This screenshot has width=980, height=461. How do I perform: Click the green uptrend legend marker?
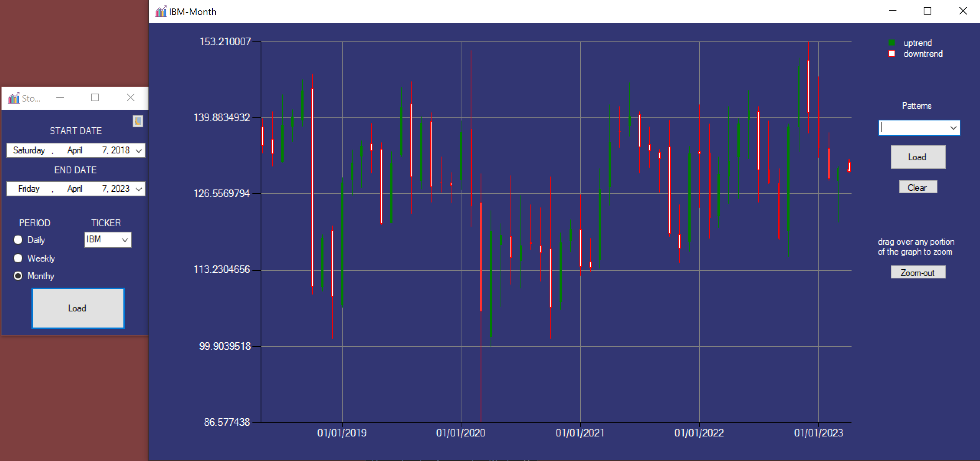coord(892,43)
